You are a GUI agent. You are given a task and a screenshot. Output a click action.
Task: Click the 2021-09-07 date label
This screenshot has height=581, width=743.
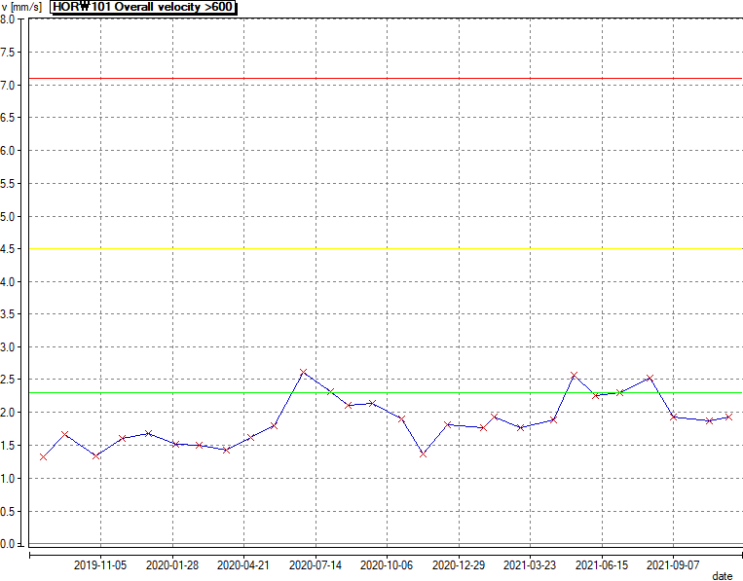pyautogui.click(x=673, y=565)
